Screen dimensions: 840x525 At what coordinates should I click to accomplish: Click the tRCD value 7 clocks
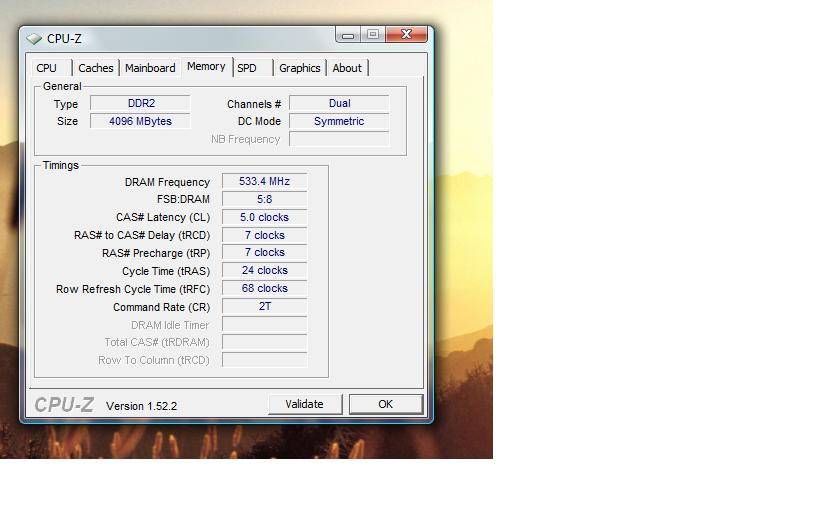click(265, 235)
